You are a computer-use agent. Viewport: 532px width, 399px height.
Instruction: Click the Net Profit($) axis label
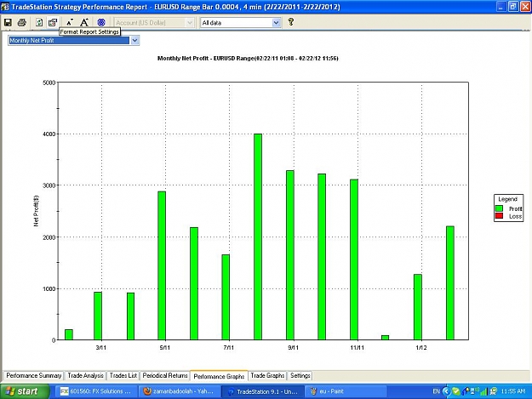click(37, 211)
